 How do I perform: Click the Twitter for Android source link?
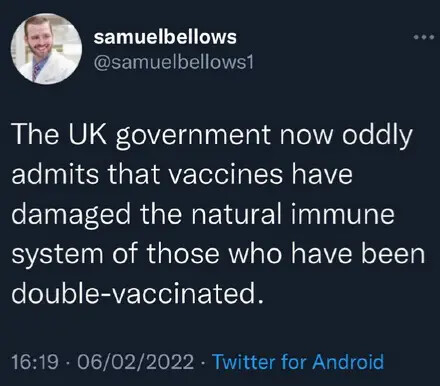298,362
